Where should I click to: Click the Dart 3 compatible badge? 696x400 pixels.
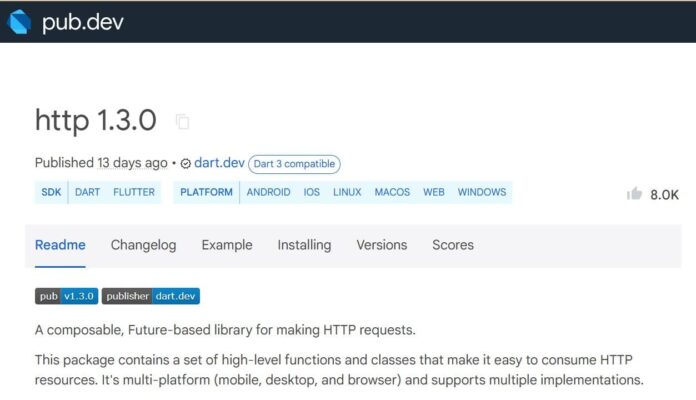coord(294,164)
